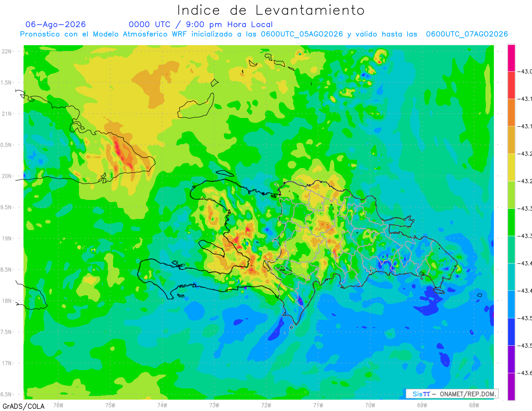This screenshot has width=532, height=411.
Task: Click the dark blue legend swatch
Action: pos(511,332)
